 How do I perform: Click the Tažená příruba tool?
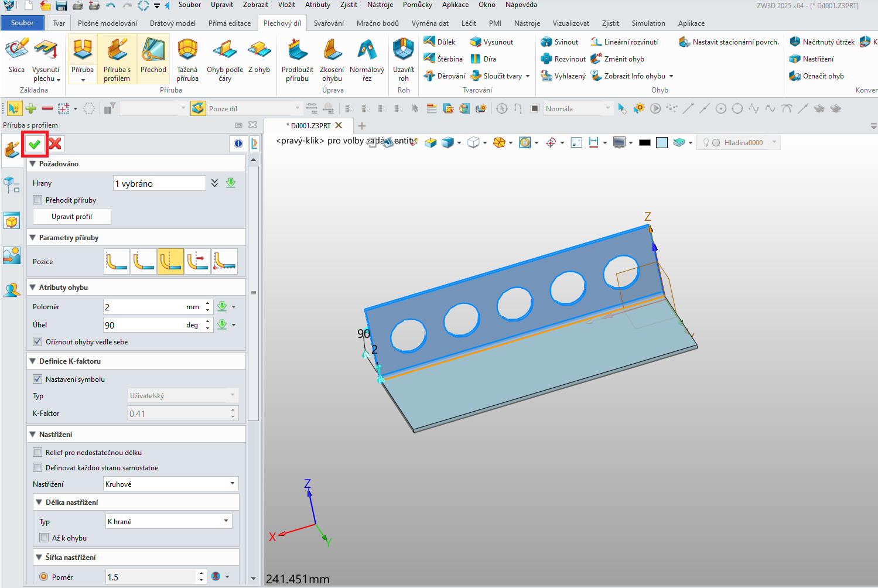(x=187, y=60)
